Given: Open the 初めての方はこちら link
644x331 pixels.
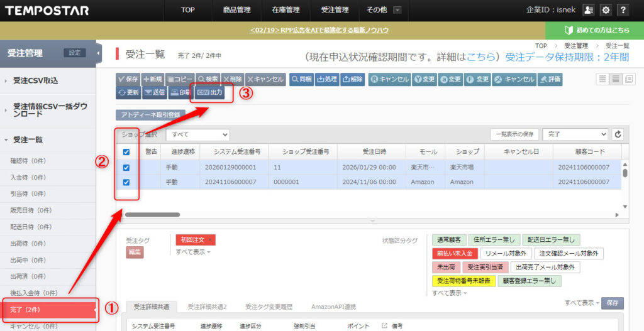Looking at the screenshot, I should point(595,30).
